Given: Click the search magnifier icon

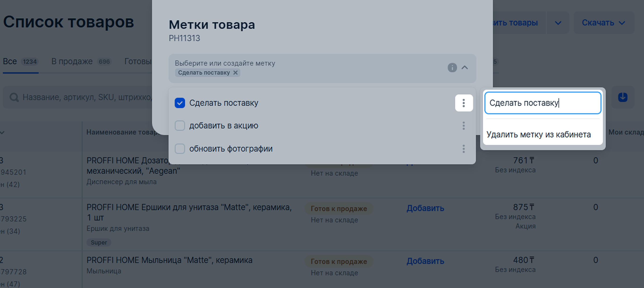Looking at the screenshot, I should [14, 97].
